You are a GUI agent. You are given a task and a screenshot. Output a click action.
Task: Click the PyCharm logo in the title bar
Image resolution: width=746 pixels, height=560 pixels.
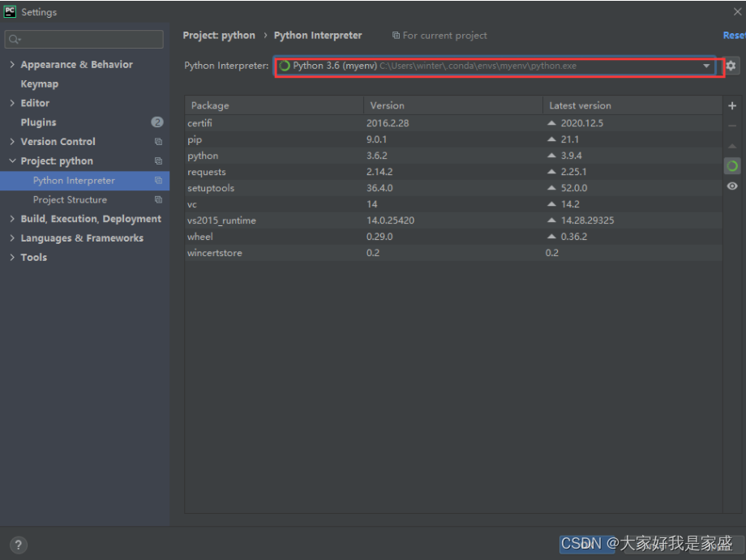[10, 11]
